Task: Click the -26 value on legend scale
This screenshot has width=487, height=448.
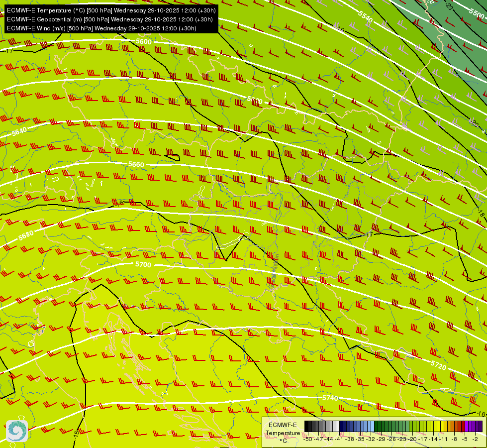Action: coord(391,439)
